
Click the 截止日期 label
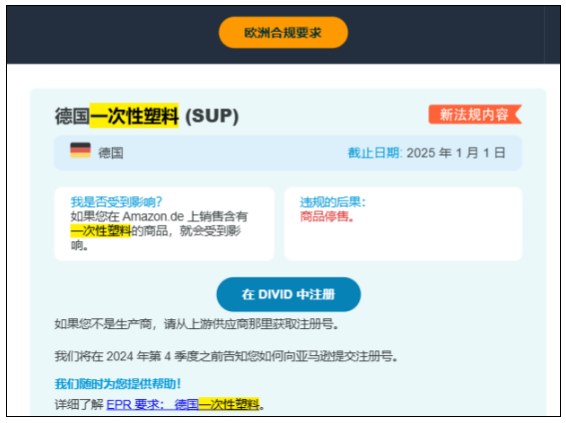pyautogui.click(x=373, y=153)
